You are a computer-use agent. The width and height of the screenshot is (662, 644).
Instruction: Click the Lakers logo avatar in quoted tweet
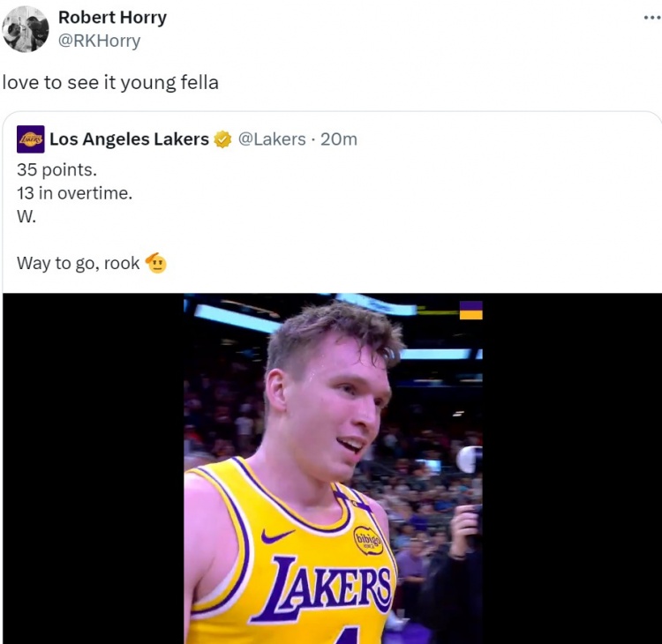[31, 139]
